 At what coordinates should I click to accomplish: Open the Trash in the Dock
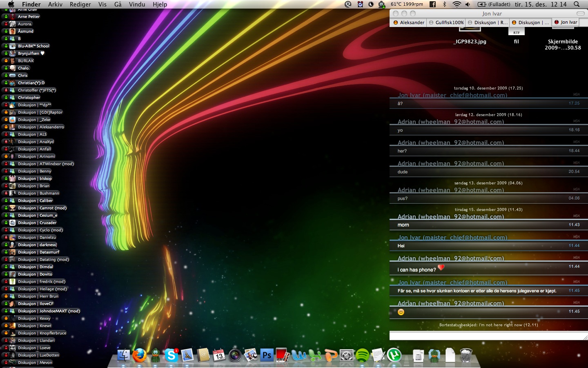[466, 355]
